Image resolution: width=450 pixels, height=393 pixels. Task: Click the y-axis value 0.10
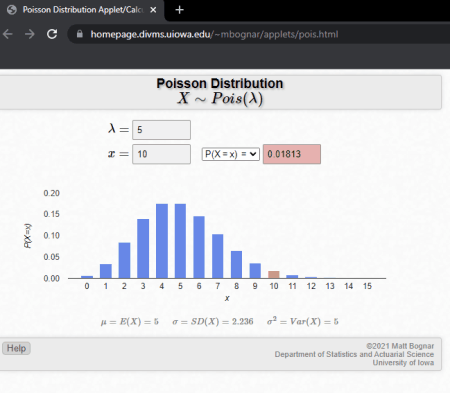tap(52, 236)
